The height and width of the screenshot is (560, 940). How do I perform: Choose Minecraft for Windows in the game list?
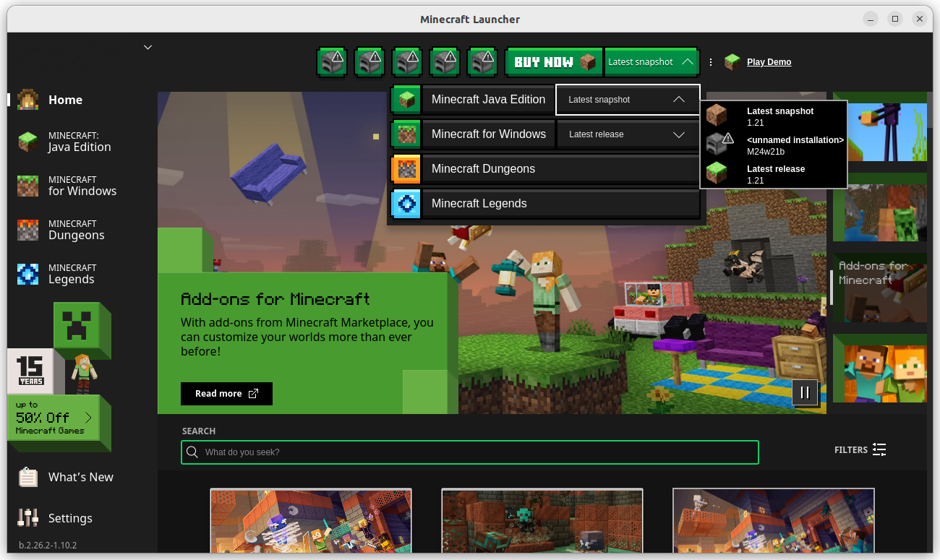[x=488, y=134]
